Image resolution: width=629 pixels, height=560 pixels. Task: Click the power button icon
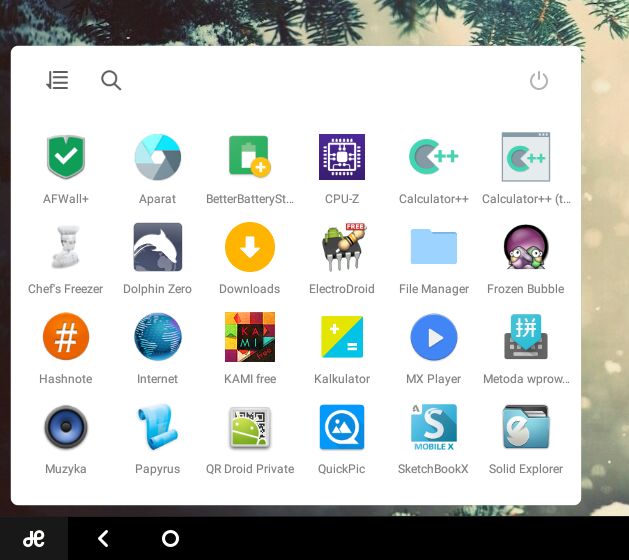tap(539, 81)
